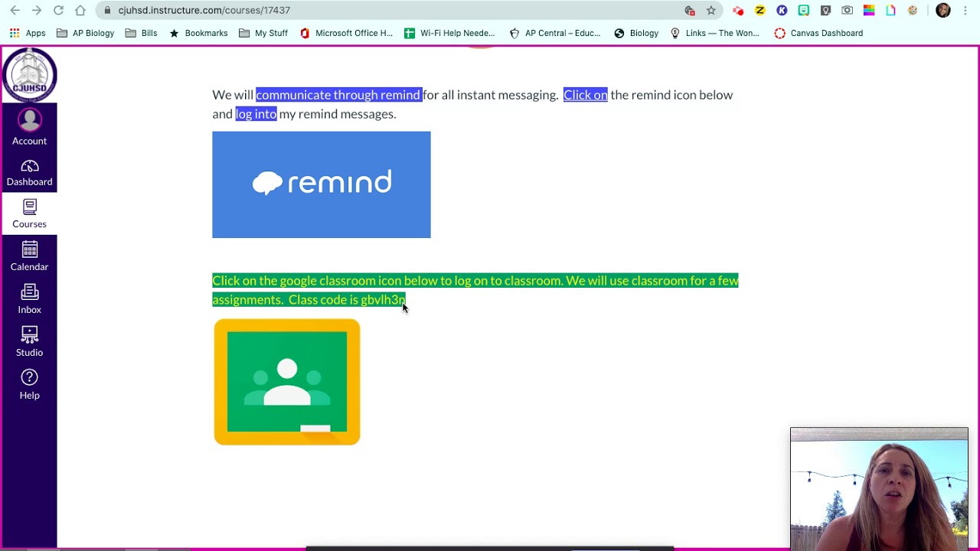Click the Google Classroom icon image
980x551 pixels.
pyautogui.click(x=287, y=382)
